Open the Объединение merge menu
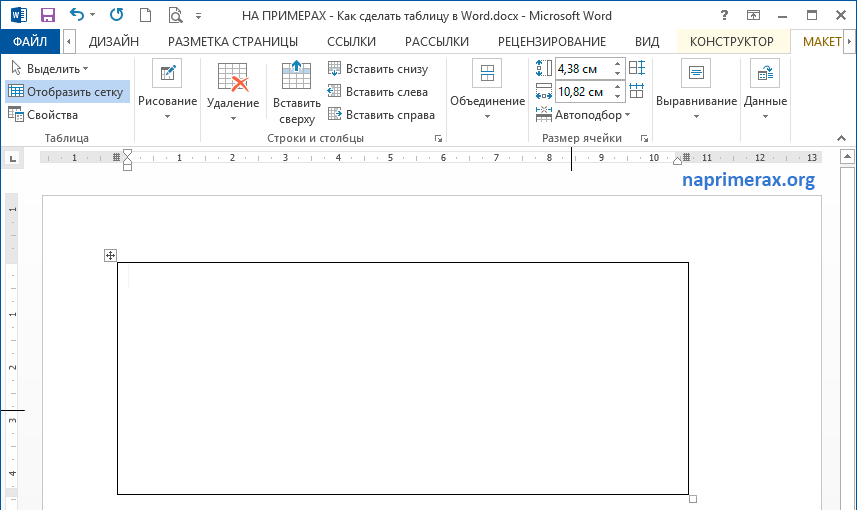857x510 pixels. 488,89
